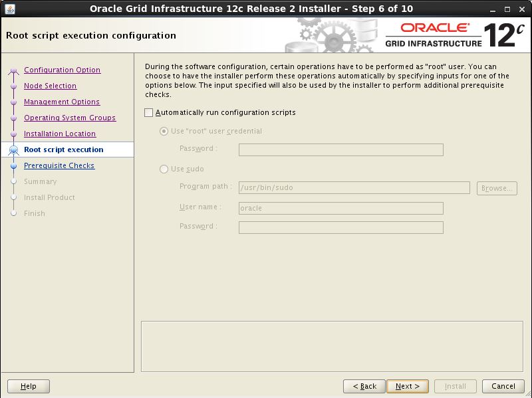532x398 pixels.
Task: Click the Installation Location step bullet
Action: 13,134
